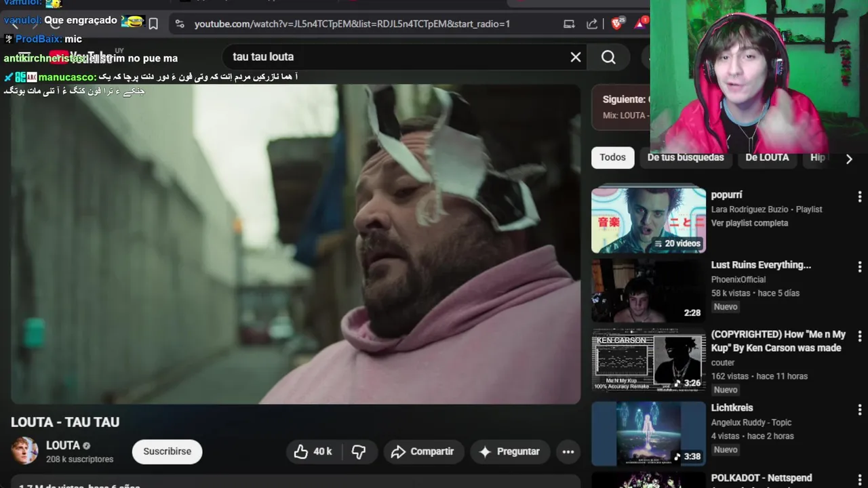Select the 'De tus búsquedas' chip
The height and width of the screenshot is (488, 868).
(686, 157)
